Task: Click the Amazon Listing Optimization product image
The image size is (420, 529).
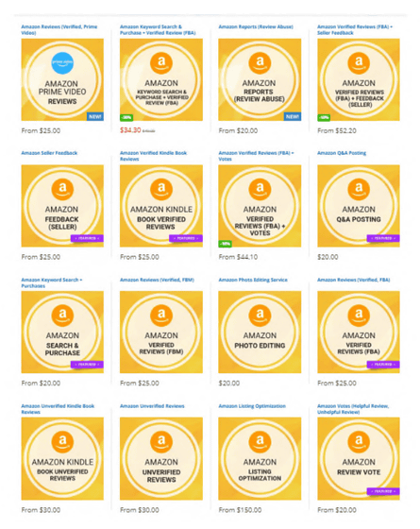Action: (x=260, y=458)
